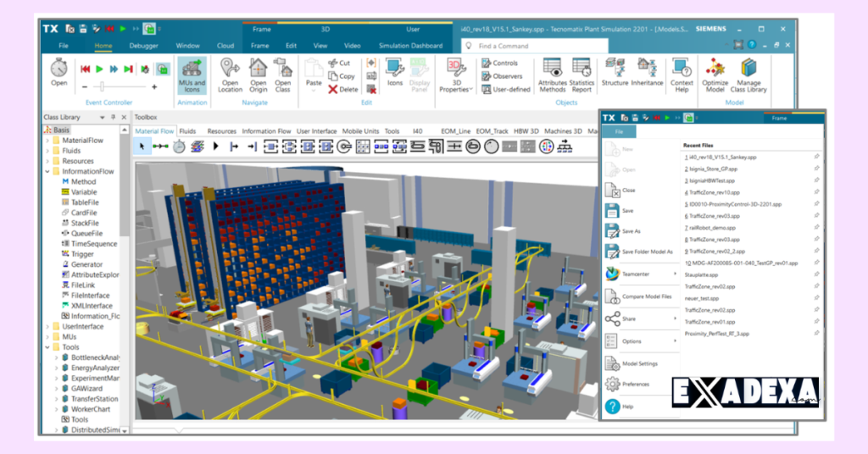Viewport: 868px width, 454px height.
Task: Expand the EnergyAnalyzer tree node
Action: tap(57, 368)
